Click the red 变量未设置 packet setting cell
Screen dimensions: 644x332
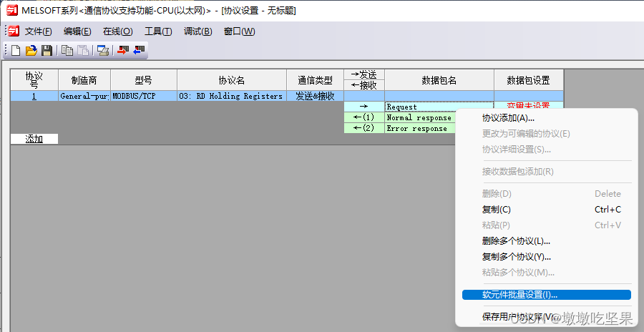pyautogui.click(x=528, y=105)
